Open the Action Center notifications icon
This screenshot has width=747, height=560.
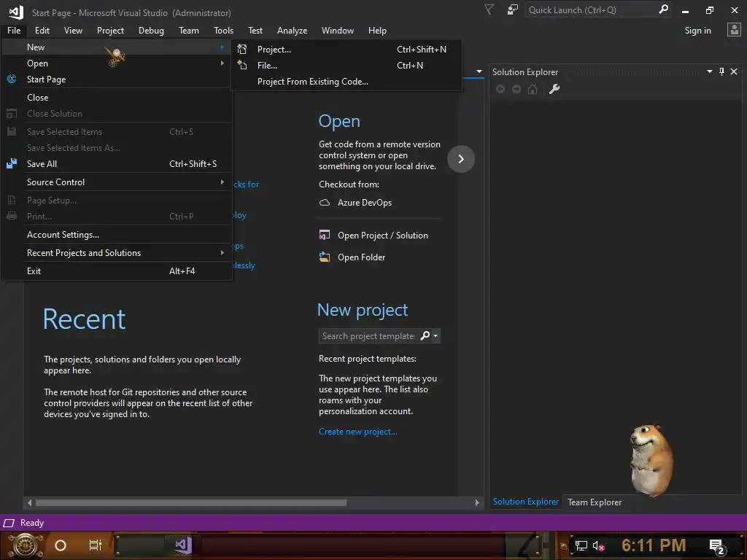click(717, 546)
